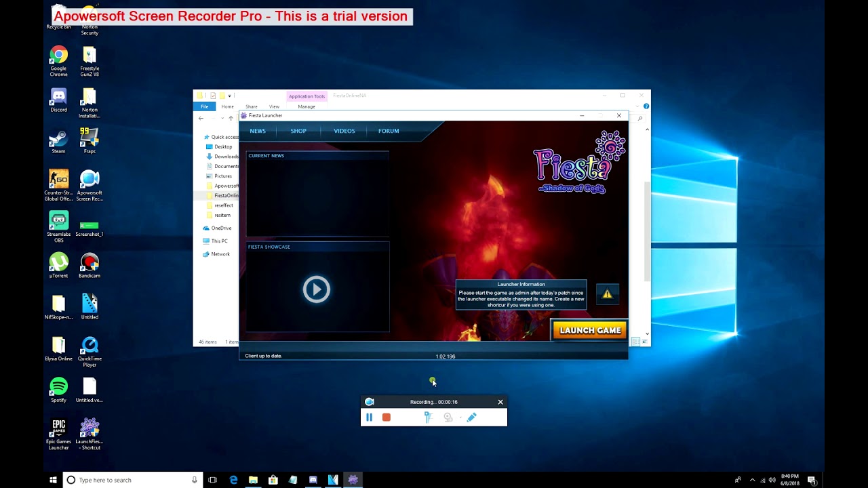Viewport: 868px width, 488px height.
Task: Click the Fiesta Shadow of Gods logo
Action: tap(580, 163)
